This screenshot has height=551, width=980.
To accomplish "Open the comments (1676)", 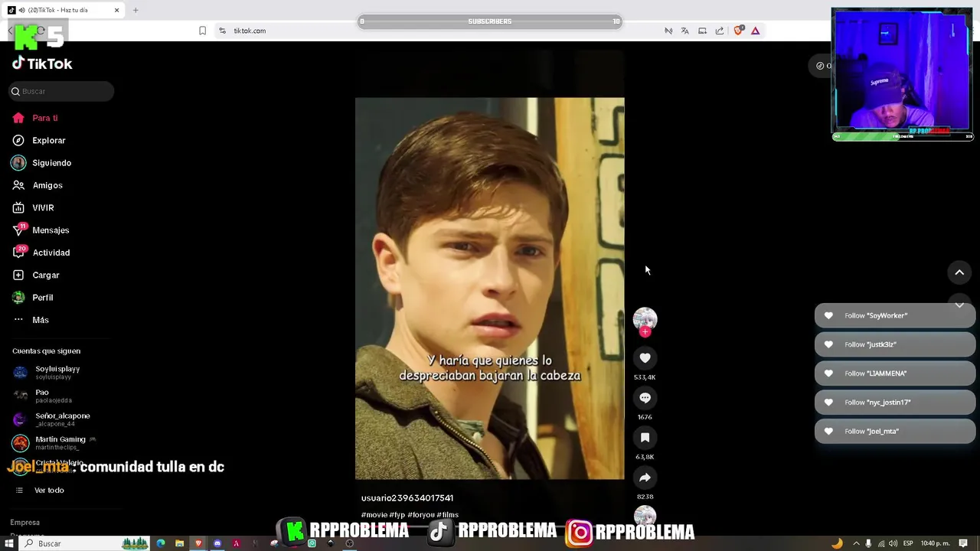I will [x=645, y=398].
